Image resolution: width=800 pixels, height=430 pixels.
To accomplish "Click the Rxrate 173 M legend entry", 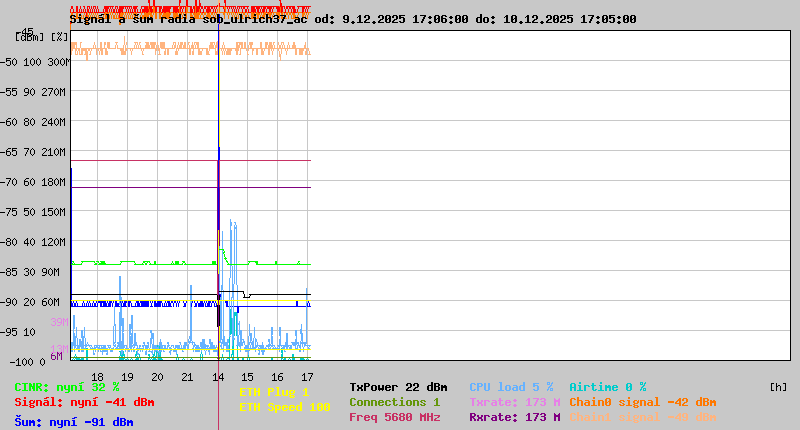I will [514, 417].
